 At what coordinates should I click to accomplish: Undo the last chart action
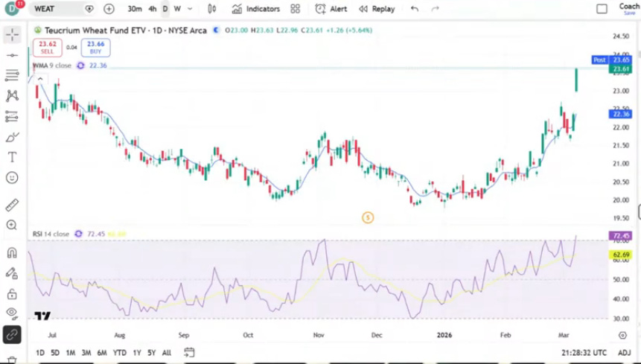pyautogui.click(x=415, y=9)
